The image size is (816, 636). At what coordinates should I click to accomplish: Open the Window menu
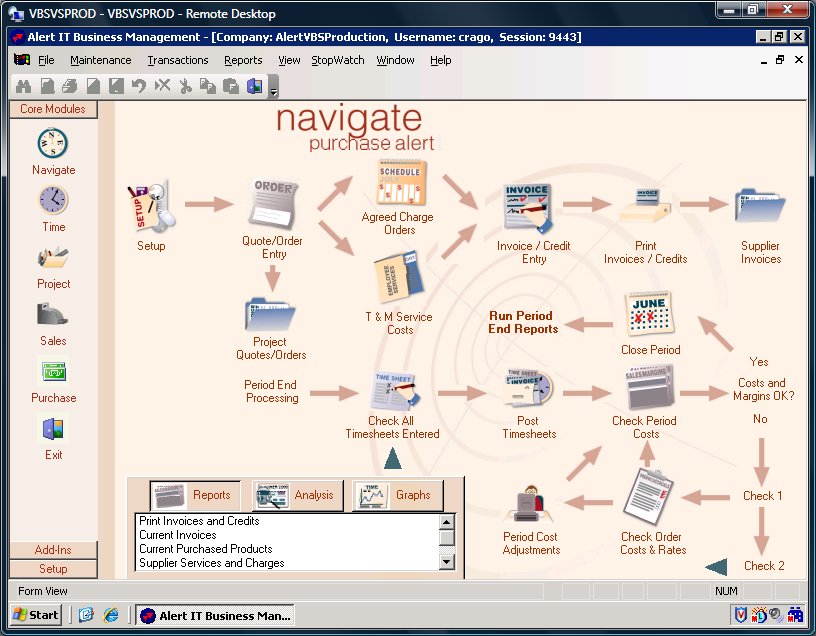(396, 60)
